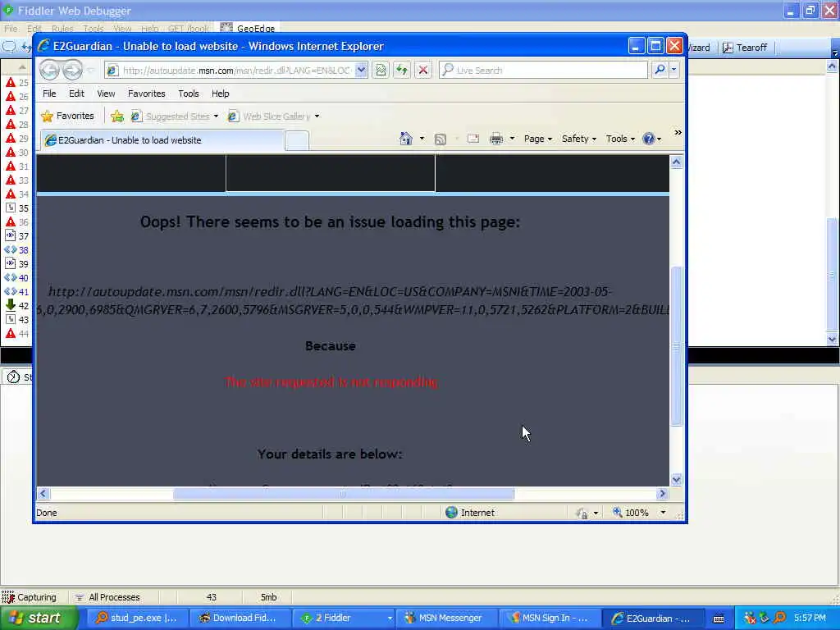Open the Page menu dropdown
The height and width of the screenshot is (630, 840).
coord(538,139)
